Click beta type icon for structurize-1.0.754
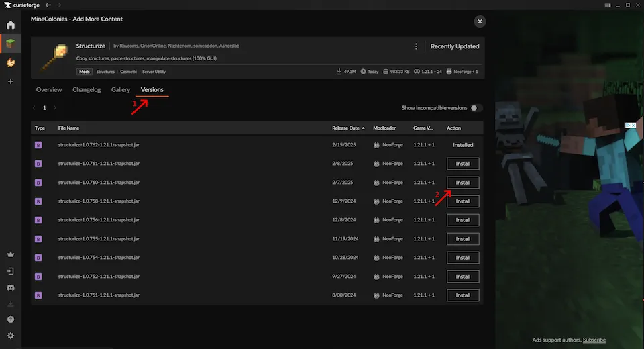This screenshot has width=644, height=349. point(38,258)
